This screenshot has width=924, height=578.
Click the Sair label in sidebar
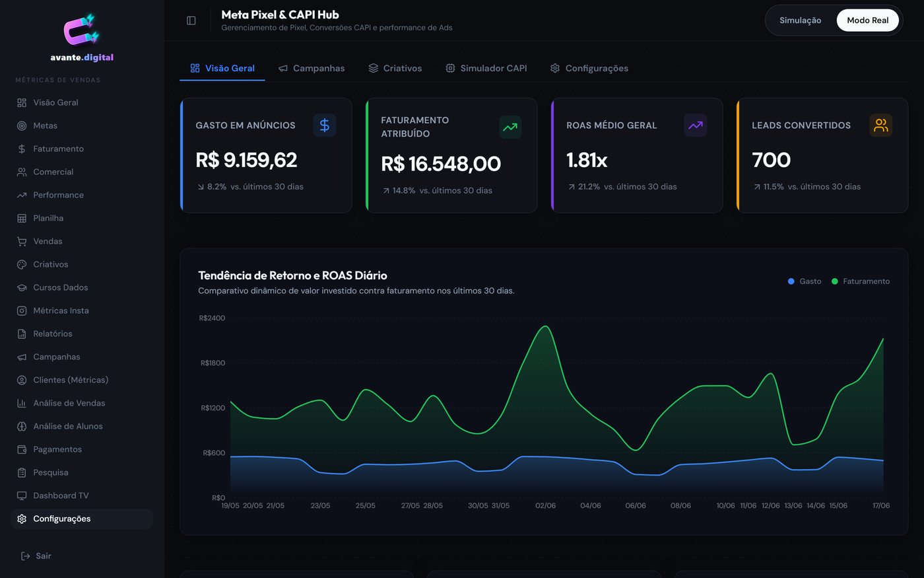(44, 556)
